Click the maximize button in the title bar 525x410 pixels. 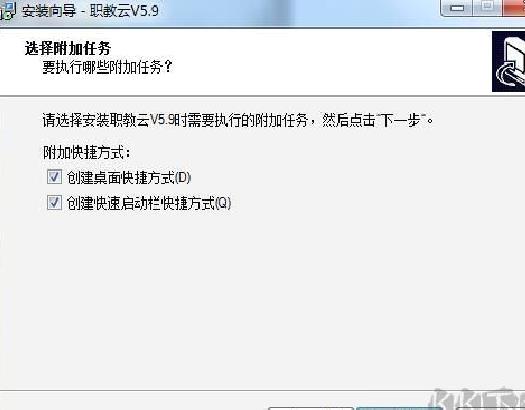click(x=487, y=7)
